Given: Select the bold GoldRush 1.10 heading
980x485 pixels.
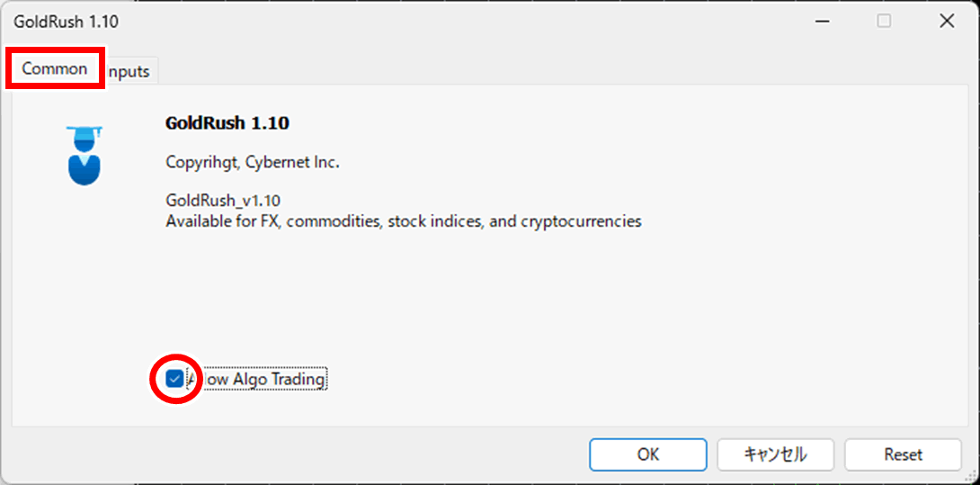Looking at the screenshot, I should (x=227, y=123).
